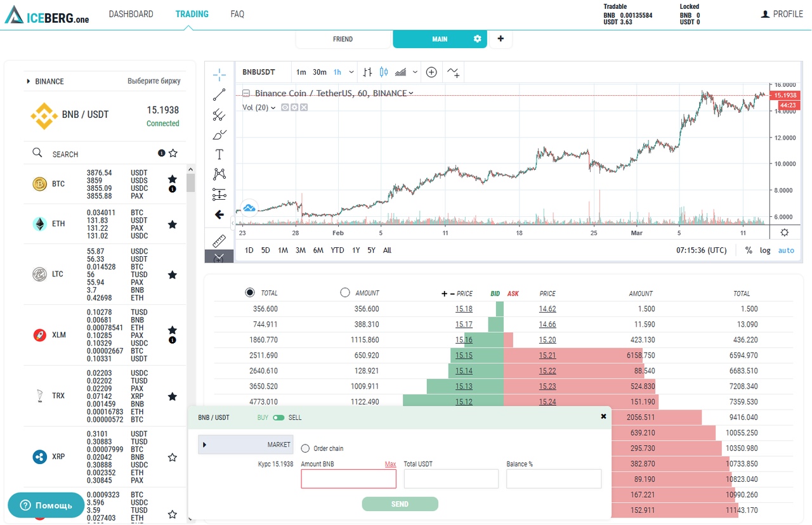Open Volume indicator settings gear
The height and width of the screenshot is (525, 812).
(294, 107)
